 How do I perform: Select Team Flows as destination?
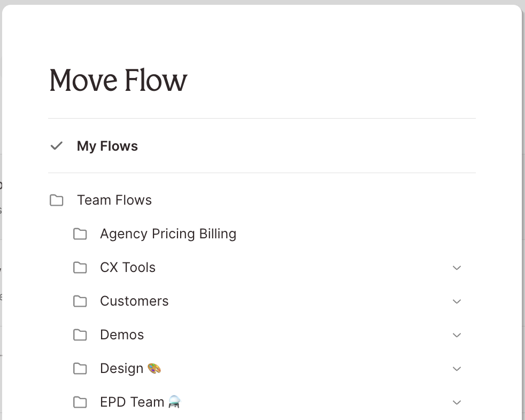pyautogui.click(x=114, y=200)
